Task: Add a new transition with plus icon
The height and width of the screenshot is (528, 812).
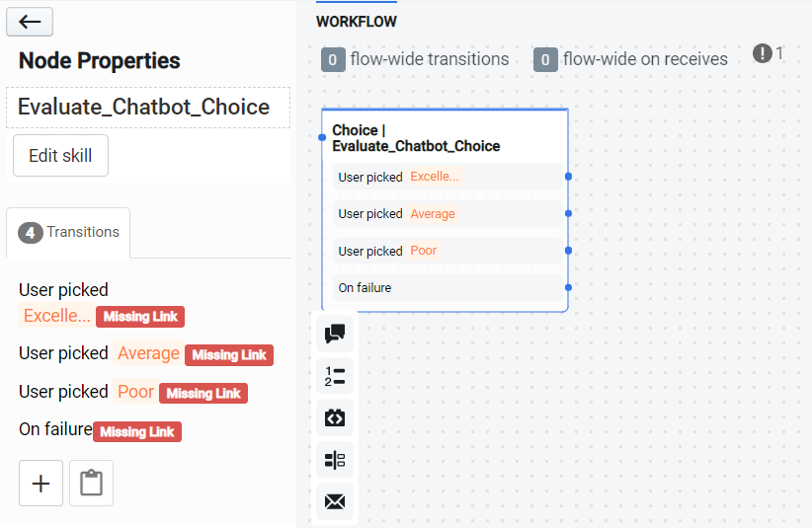Action: click(41, 484)
